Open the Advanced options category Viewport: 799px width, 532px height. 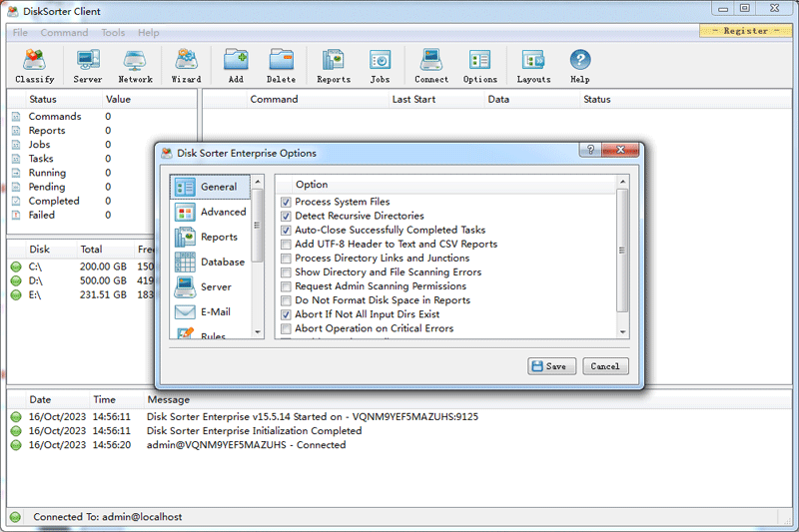[x=210, y=212]
